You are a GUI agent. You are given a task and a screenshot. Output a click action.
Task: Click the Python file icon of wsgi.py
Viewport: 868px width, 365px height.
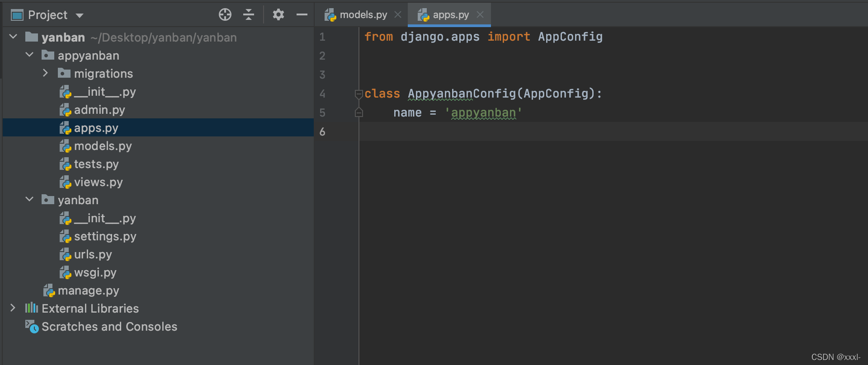(x=66, y=272)
